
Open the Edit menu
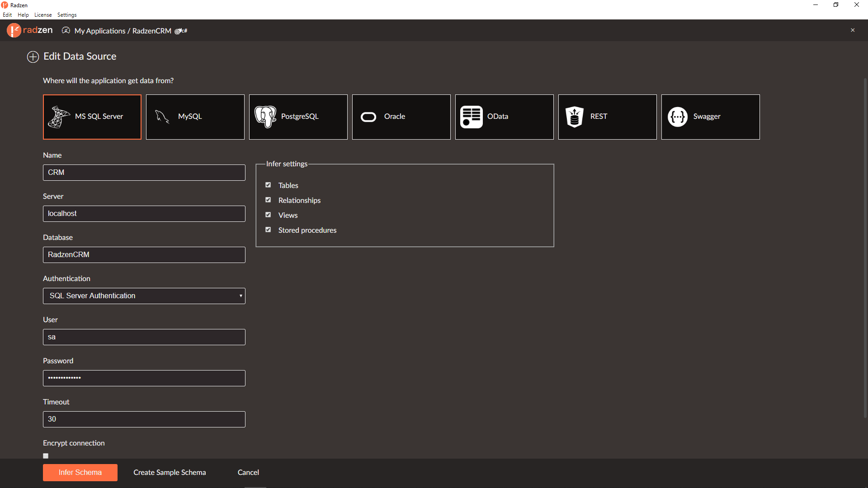[x=7, y=15]
